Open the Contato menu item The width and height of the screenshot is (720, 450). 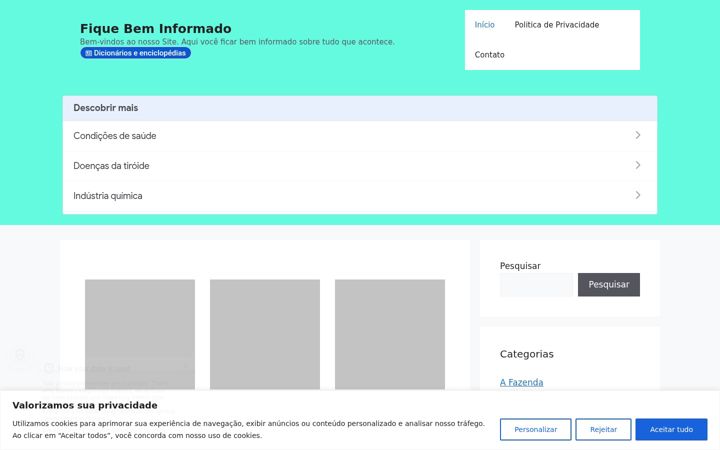point(489,55)
